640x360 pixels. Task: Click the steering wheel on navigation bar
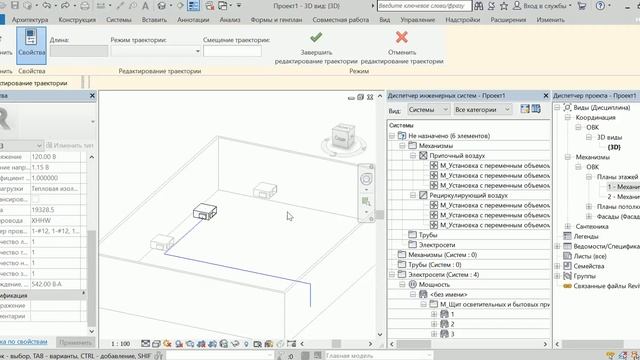click(366, 179)
